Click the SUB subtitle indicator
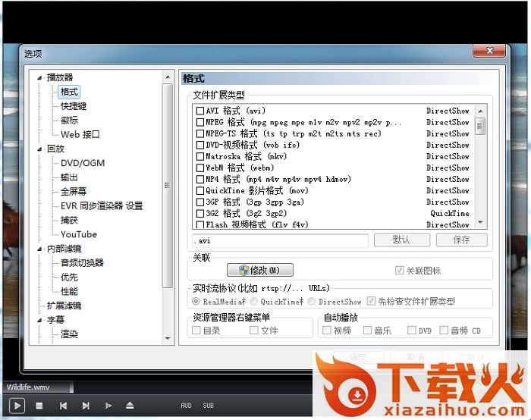The height and width of the screenshot is (420, 531). 208,406
